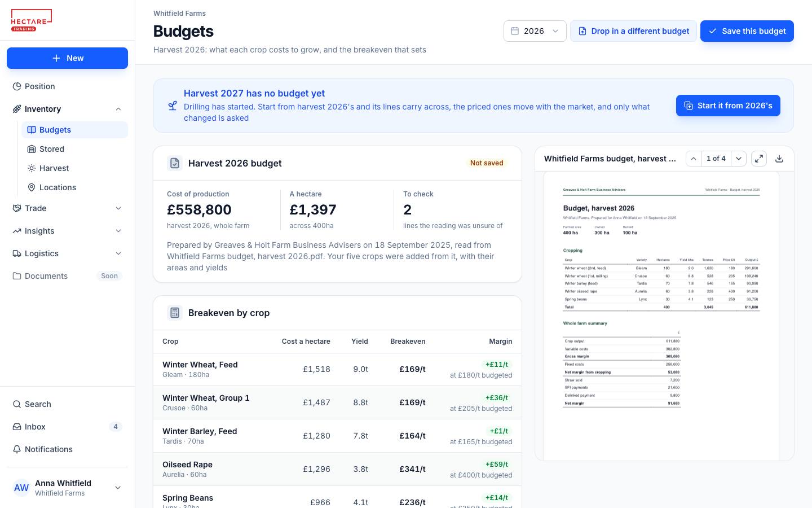This screenshot has width=812, height=508.
Task: Click the Position pie chart icon
Action: tap(17, 86)
